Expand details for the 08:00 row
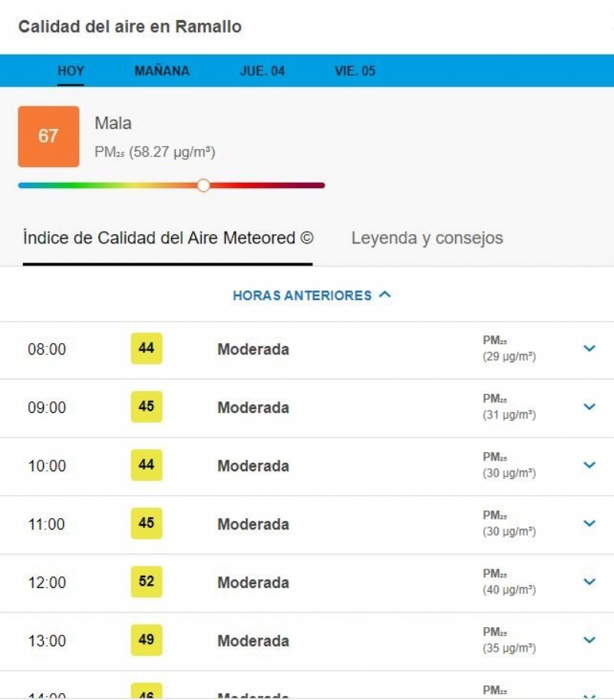614x700 pixels. [x=589, y=348]
